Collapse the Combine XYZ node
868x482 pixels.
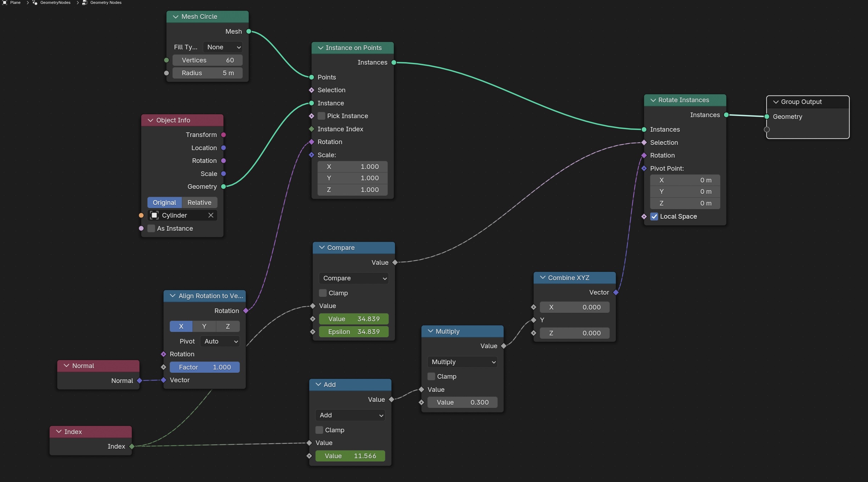pos(543,278)
